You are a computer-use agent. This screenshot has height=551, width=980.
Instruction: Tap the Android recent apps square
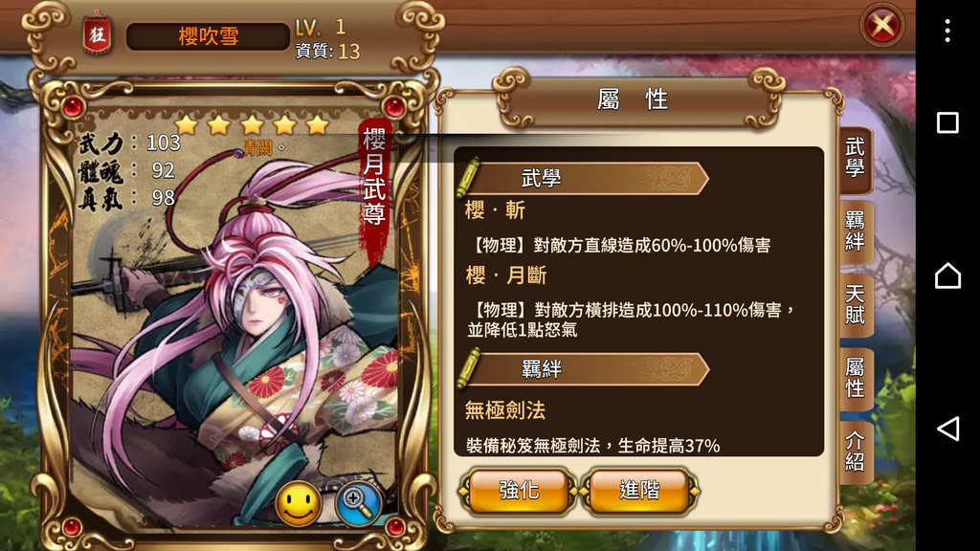click(x=947, y=122)
